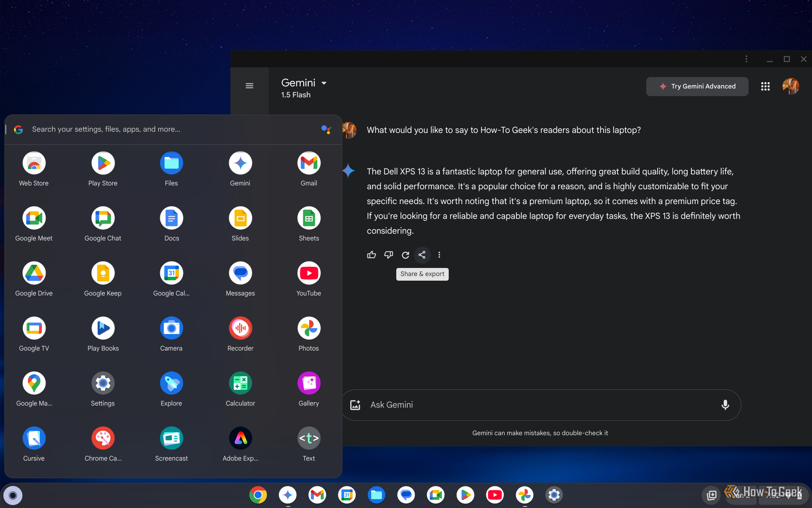The image size is (812, 508).
Task: Open the Cursive app
Action: tap(34, 438)
